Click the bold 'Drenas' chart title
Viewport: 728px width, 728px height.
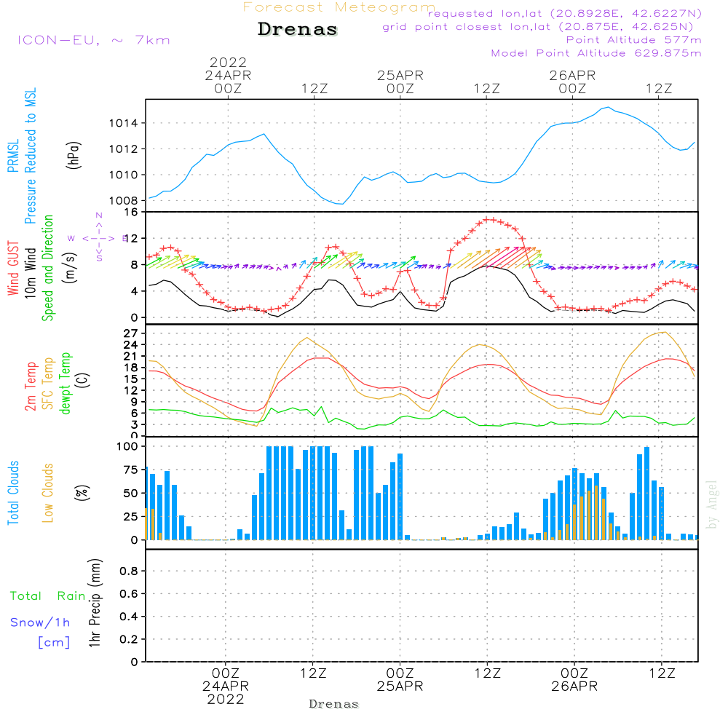(298, 29)
